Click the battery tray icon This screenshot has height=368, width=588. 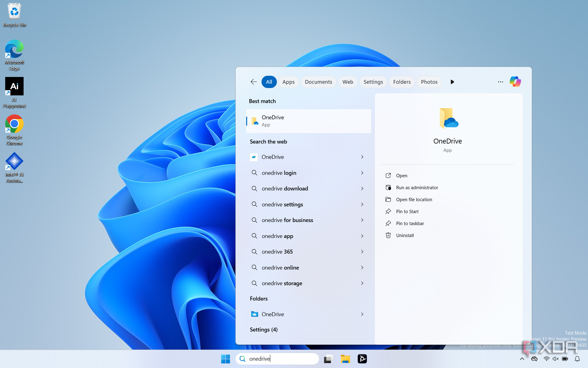tap(565, 359)
